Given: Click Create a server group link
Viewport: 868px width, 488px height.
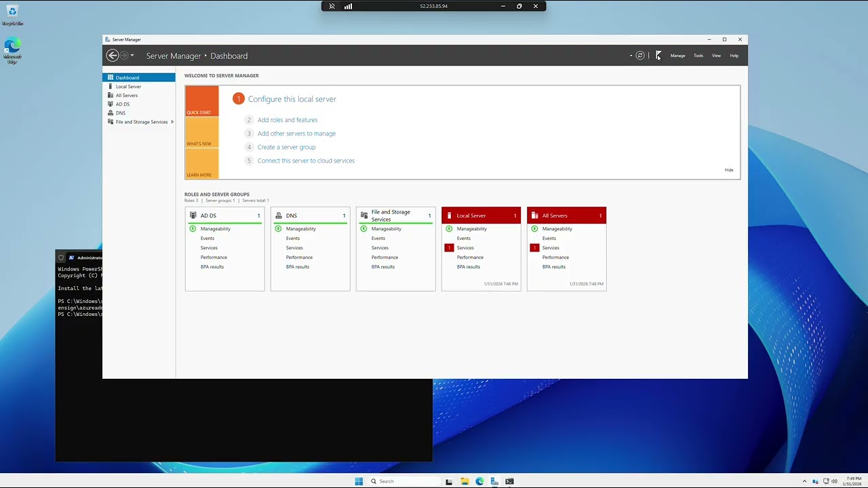Looking at the screenshot, I should pyautogui.click(x=286, y=147).
